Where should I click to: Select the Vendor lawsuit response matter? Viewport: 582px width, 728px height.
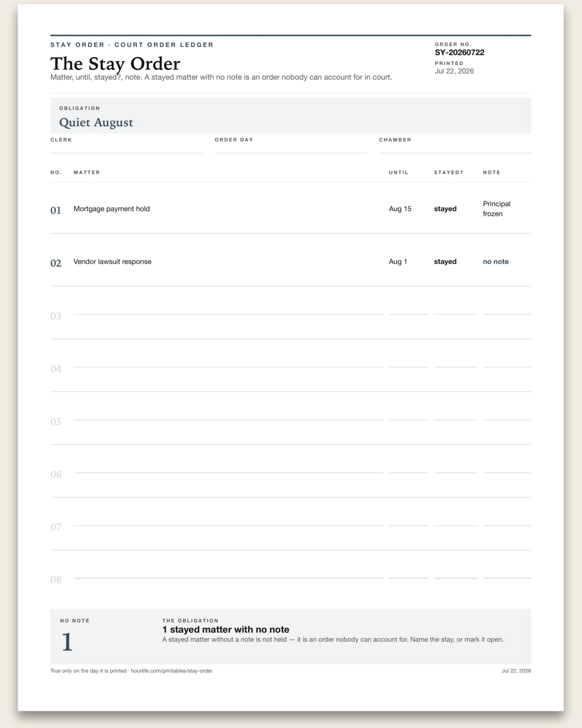pos(113,262)
